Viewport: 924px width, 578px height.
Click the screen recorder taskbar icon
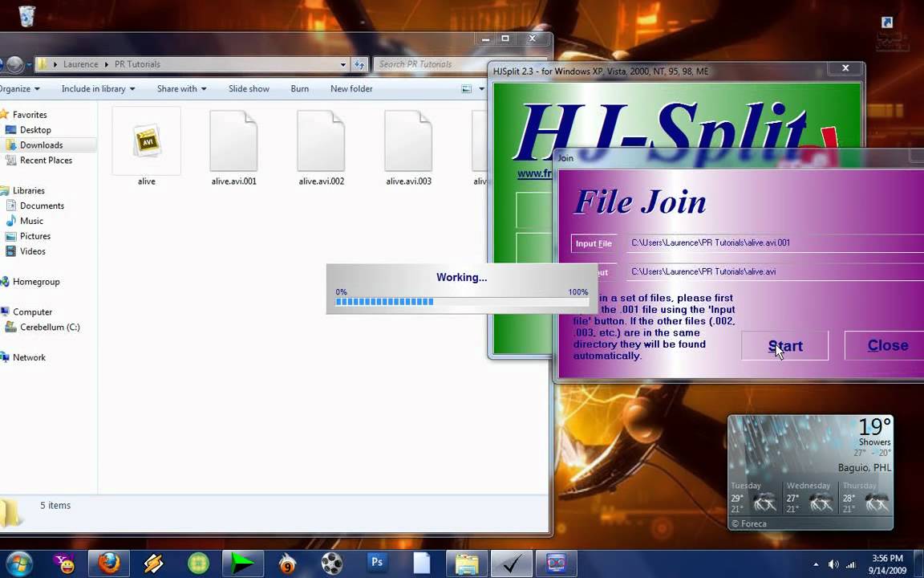tap(557, 564)
